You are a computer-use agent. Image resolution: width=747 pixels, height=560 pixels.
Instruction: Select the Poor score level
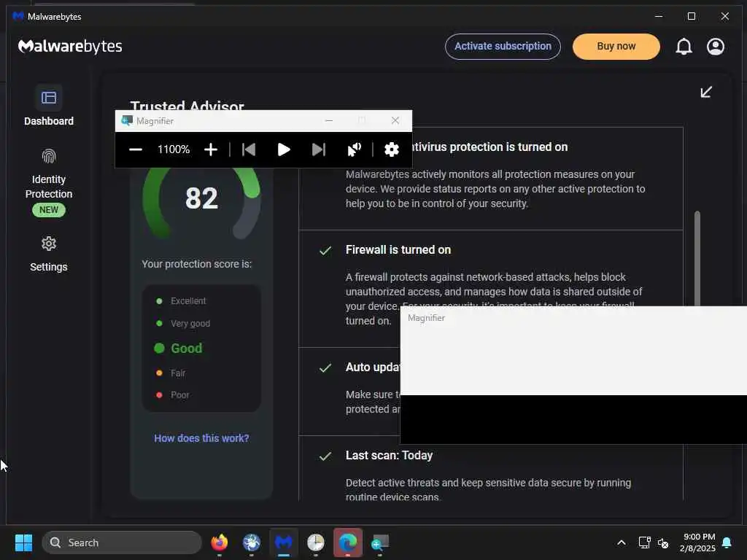[172, 394]
